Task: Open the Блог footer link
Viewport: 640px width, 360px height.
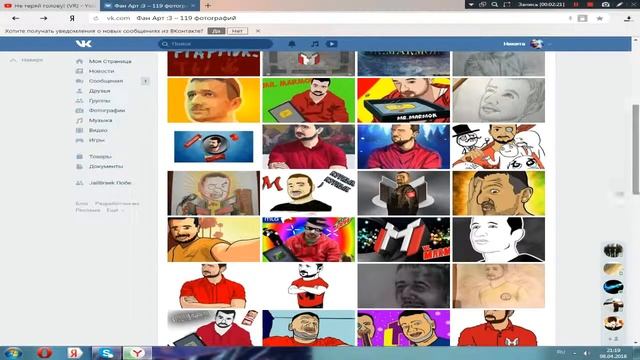Action: (82, 203)
